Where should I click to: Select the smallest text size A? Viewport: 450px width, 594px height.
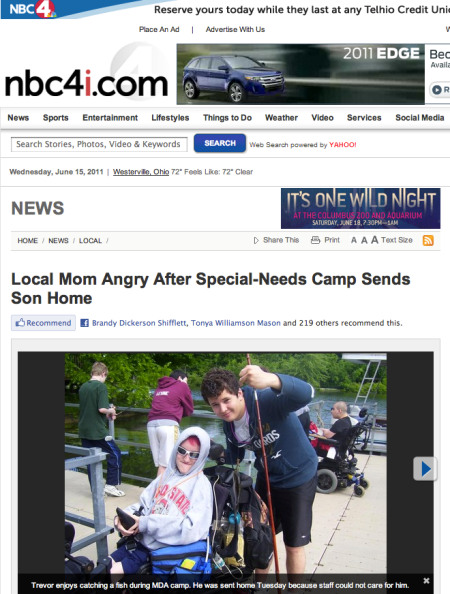click(354, 240)
